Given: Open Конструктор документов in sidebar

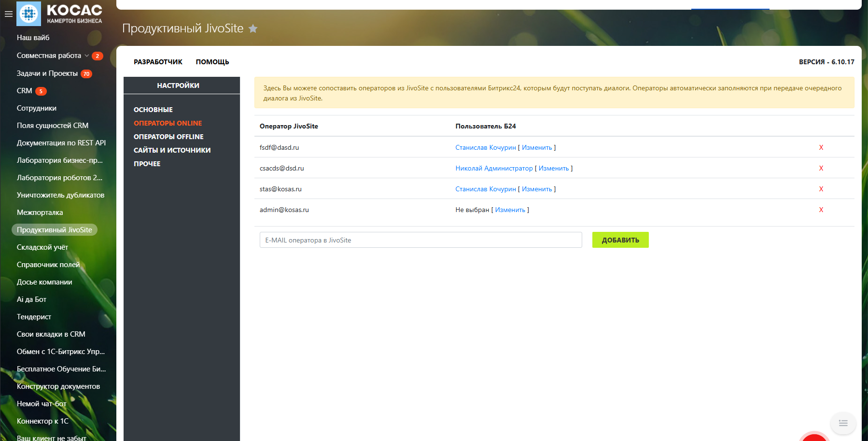Looking at the screenshot, I should 58,386.
